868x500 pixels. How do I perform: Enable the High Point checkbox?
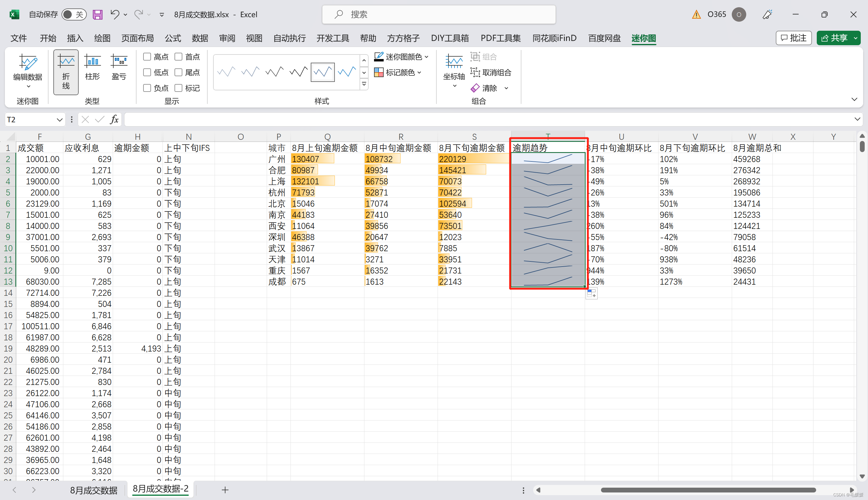point(147,57)
